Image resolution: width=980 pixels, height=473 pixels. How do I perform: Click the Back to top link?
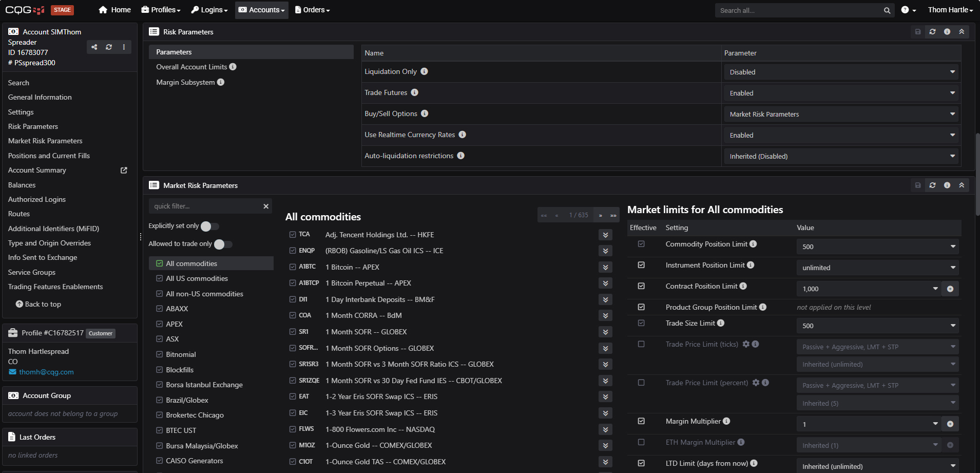[x=39, y=305]
